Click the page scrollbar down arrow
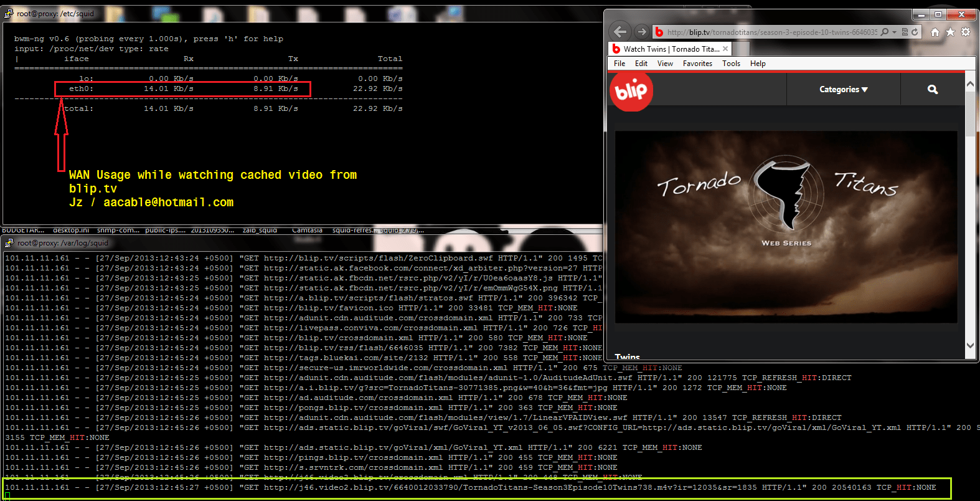 click(970, 345)
